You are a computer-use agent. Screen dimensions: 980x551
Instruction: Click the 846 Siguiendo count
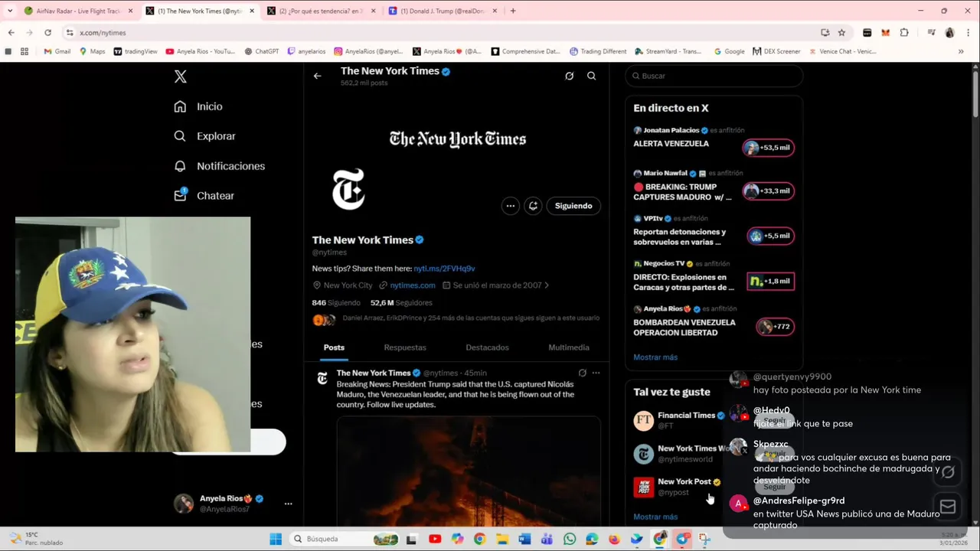(335, 303)
